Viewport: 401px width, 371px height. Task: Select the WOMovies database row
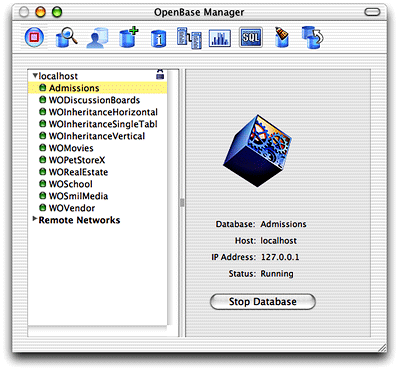97,148
